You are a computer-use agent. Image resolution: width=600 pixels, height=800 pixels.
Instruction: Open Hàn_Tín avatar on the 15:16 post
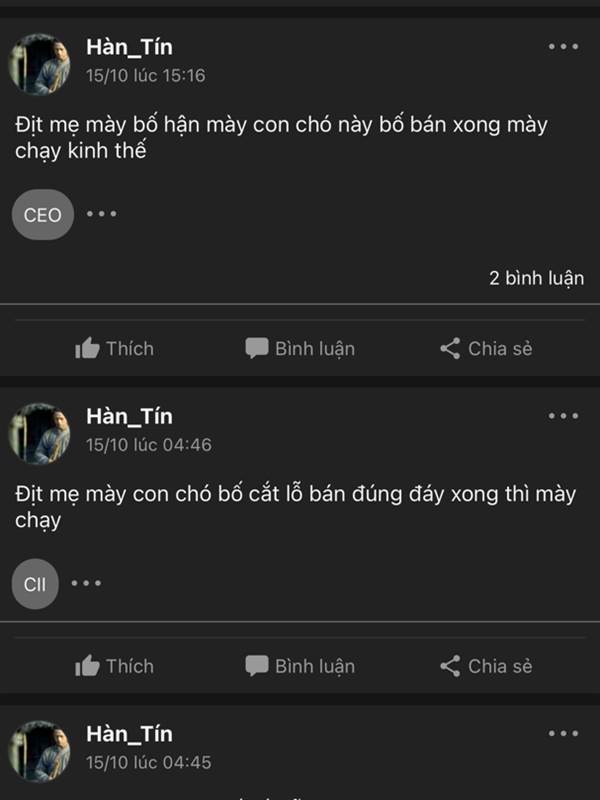(40, 65)
